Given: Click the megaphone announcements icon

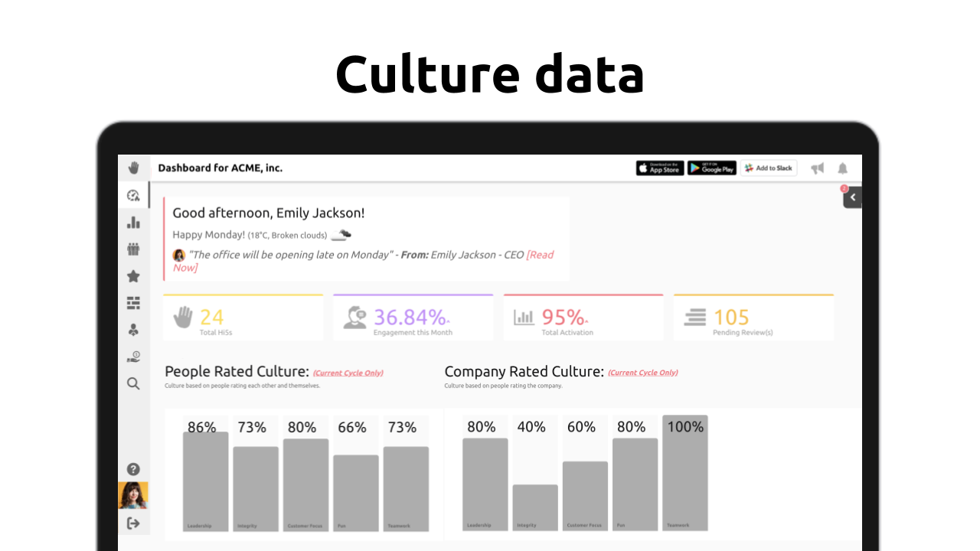Looking at the screenshot, I should (818, 168).
